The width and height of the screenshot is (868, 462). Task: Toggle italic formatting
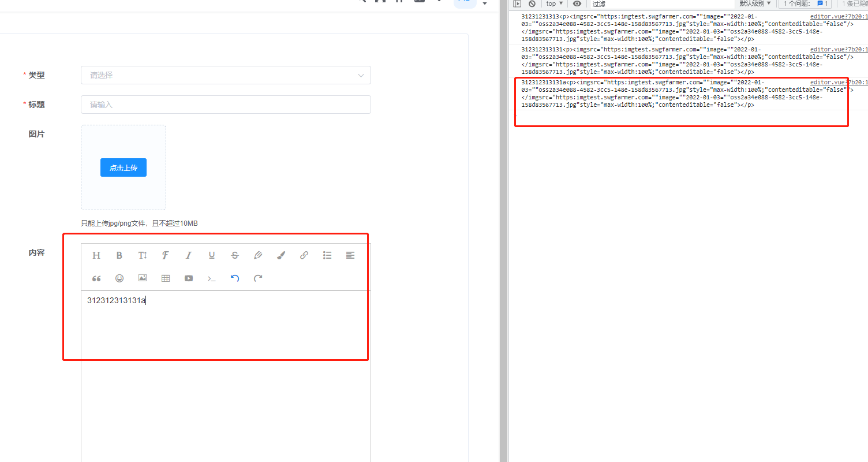189,255
